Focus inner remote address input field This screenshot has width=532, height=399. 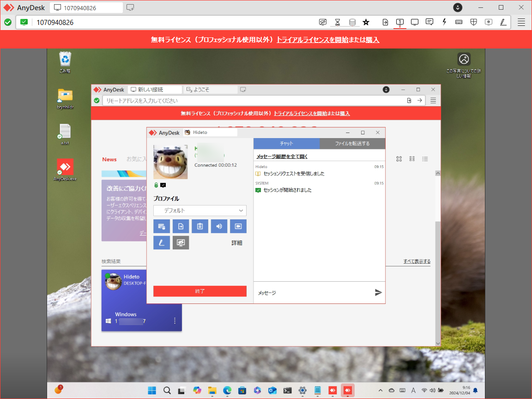(254, 100)
